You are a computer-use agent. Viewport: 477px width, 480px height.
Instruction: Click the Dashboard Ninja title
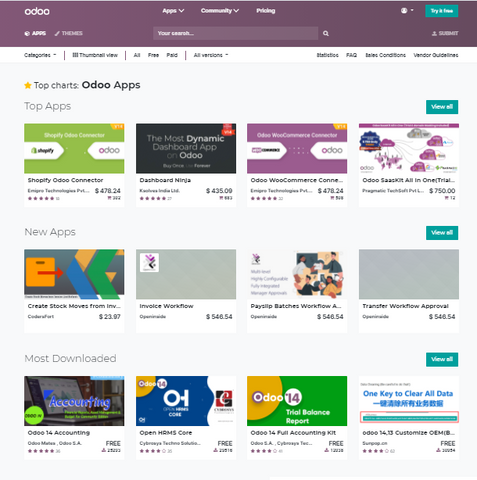coord(165,180)
